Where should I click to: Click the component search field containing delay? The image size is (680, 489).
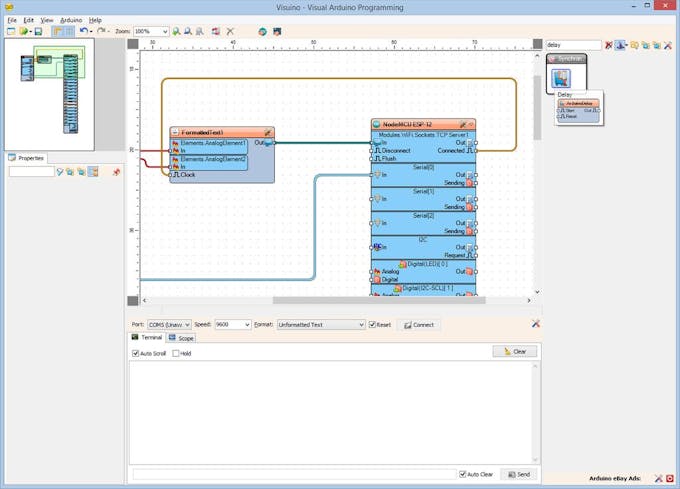click(x=573, y=45)
